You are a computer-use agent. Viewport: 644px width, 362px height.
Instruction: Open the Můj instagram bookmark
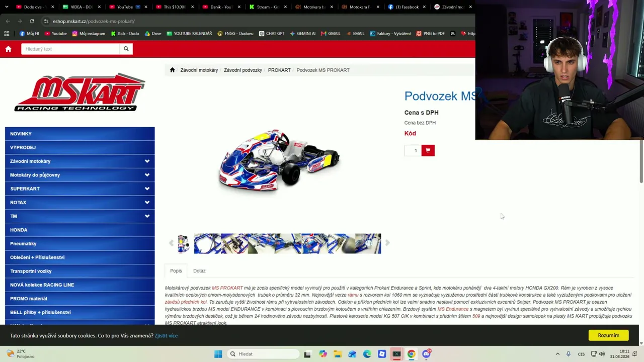coord(89,34)
